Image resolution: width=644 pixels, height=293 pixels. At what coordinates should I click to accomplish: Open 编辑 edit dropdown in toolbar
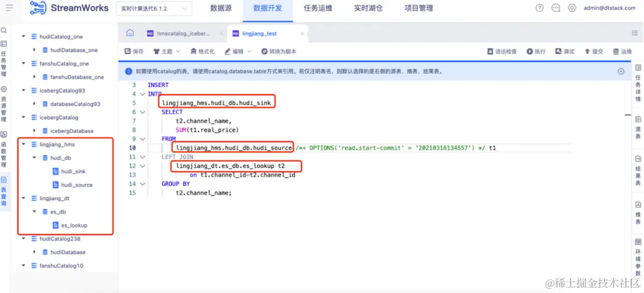click(238, 52)
